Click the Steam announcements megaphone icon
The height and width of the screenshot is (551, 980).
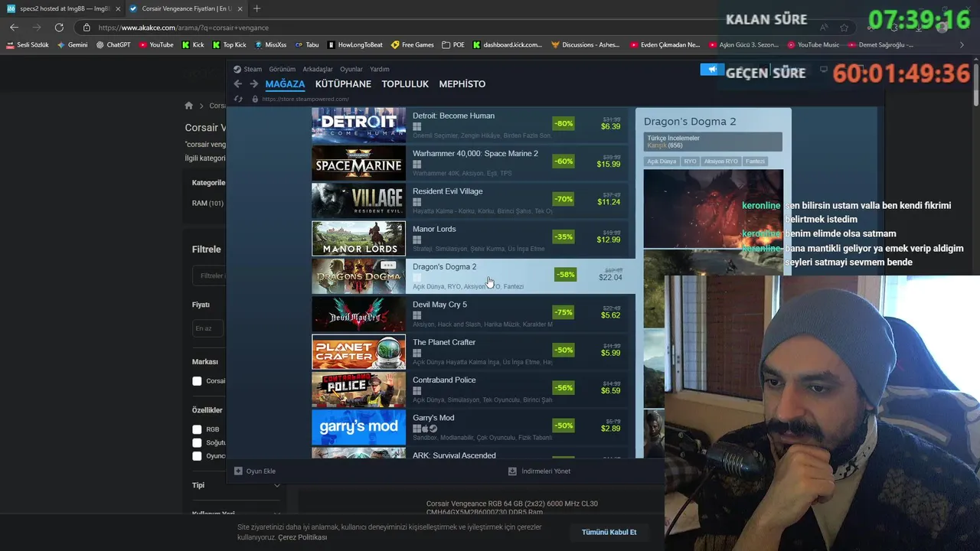(x=712, y=70)
